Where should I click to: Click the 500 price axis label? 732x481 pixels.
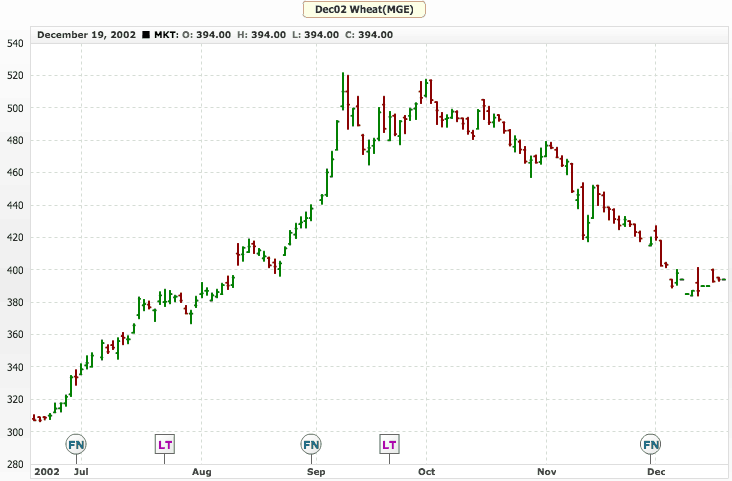[x=15, y=108]
